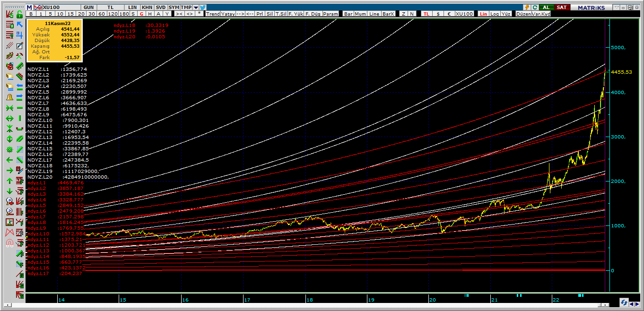
Task: Click the 4455,53 price label on axis
Action: 621,72
